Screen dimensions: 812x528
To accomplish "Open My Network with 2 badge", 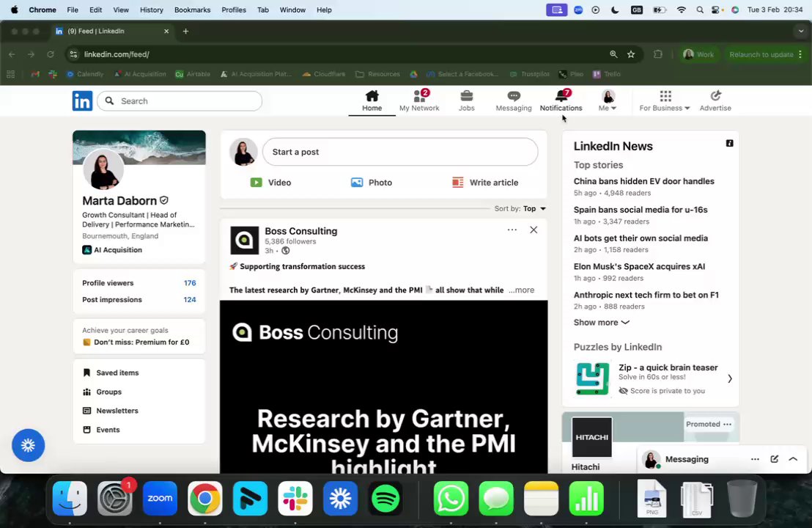I will (419, 101).
